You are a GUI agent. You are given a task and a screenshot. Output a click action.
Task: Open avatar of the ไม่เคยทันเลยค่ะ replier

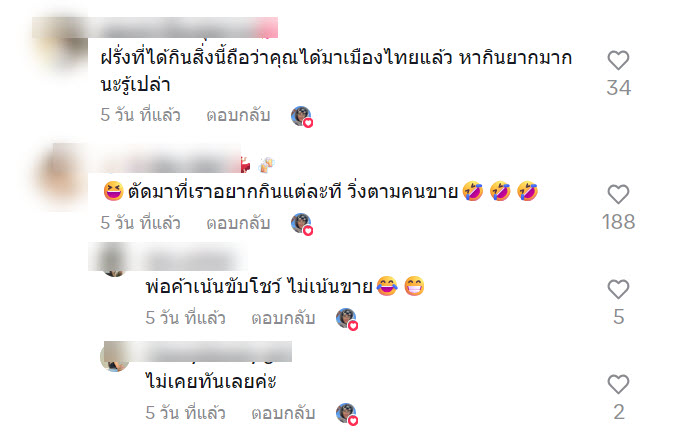coord(114,357)
